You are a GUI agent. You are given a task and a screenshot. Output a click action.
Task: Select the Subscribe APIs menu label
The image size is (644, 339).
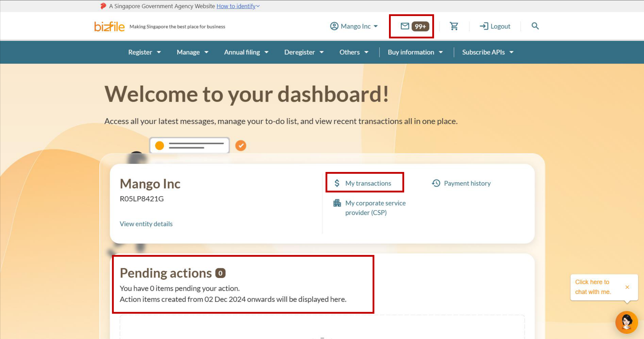click(x=483, y=52)
